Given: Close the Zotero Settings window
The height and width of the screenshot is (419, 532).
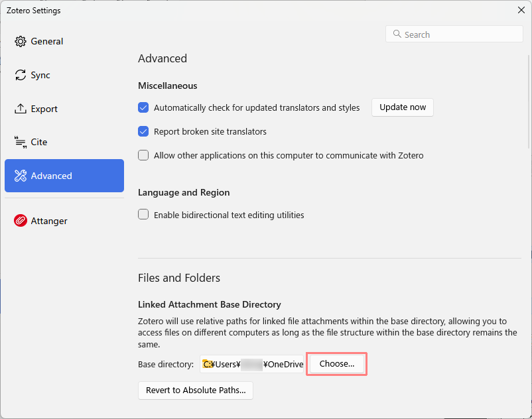Looking at the screenshot, I should click(521, 9).
